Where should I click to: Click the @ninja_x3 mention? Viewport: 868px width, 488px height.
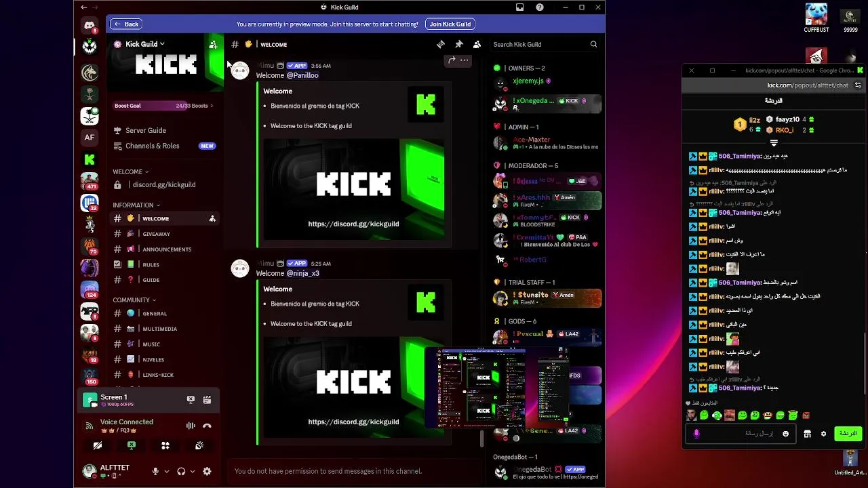(302, 273)
